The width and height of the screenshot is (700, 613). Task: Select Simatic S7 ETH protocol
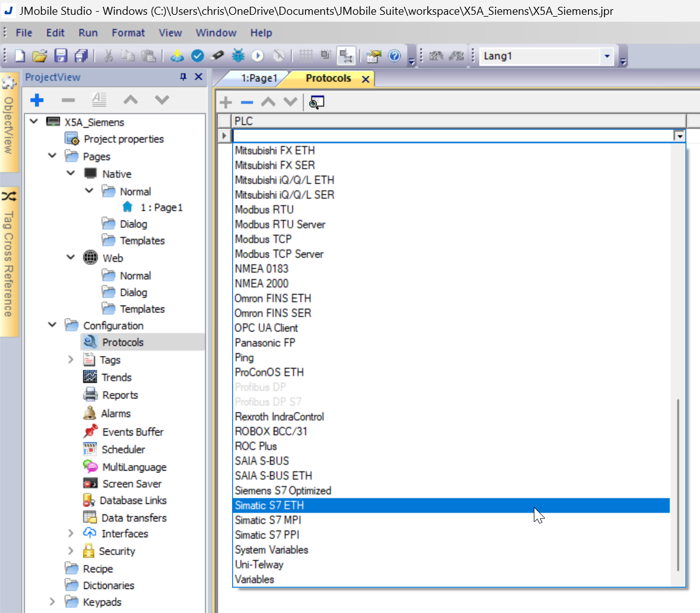[451, 505]
